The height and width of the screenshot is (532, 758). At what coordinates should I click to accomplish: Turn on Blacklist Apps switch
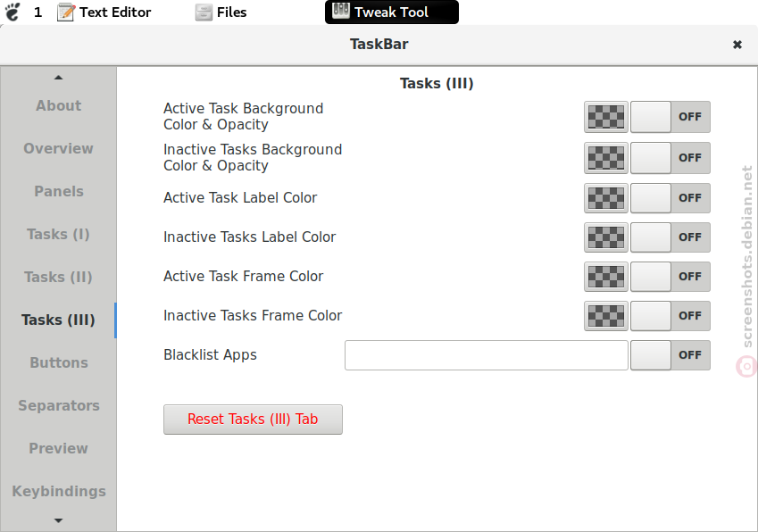(670, 355)
